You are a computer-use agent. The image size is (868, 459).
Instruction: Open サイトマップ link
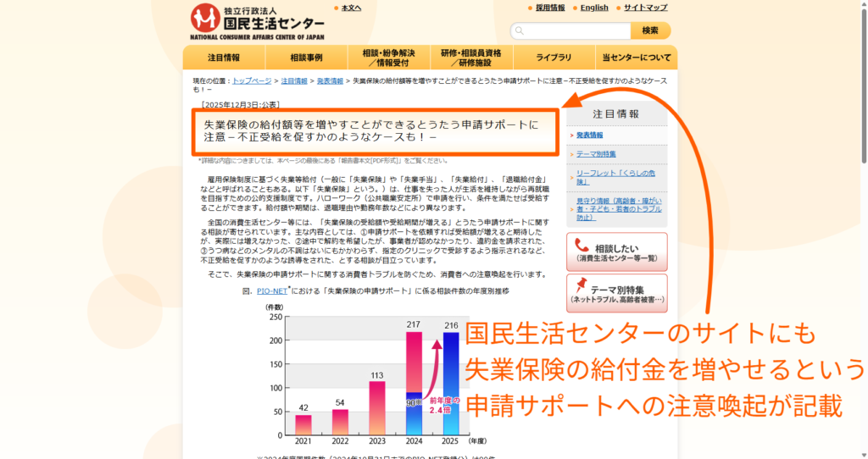point(645,8)
